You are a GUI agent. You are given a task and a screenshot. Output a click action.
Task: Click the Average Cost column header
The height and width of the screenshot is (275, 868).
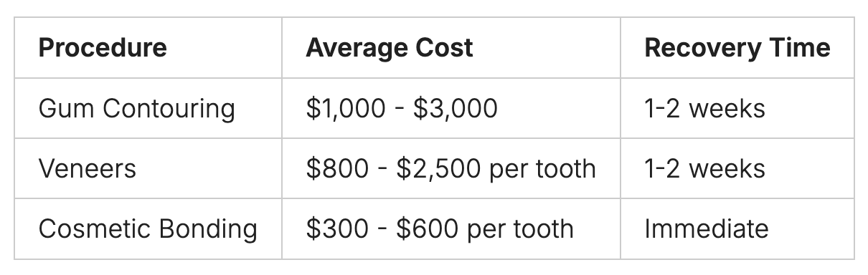[x=451, y=48]
